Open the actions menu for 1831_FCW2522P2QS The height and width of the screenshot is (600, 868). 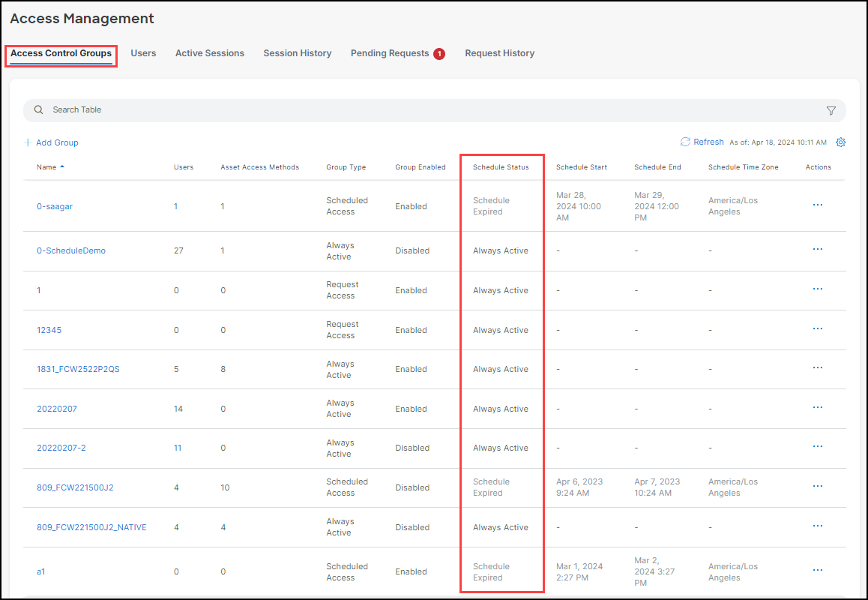pyautogui.click(x=817, y=367)
